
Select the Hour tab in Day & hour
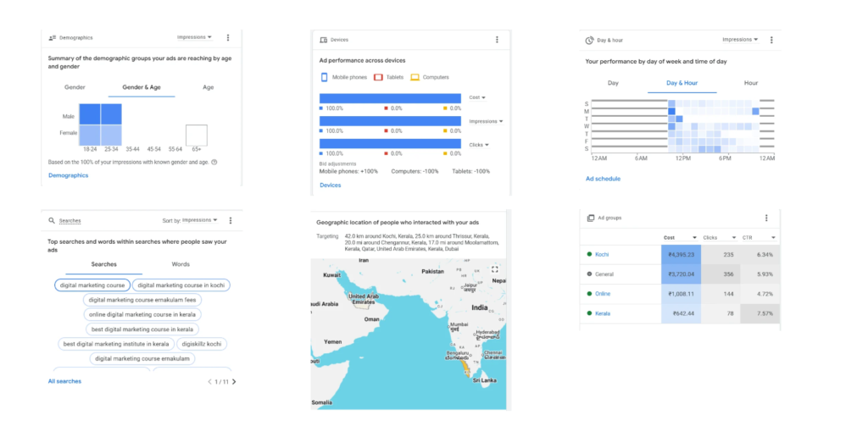[x=750, y=83]
